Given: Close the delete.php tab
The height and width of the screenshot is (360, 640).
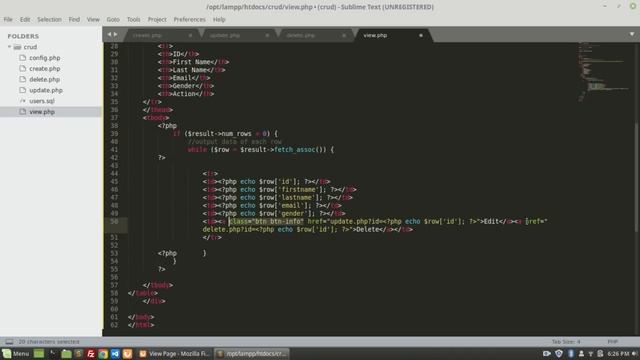Looking at the screenshot, I should [x=344, y=36].
